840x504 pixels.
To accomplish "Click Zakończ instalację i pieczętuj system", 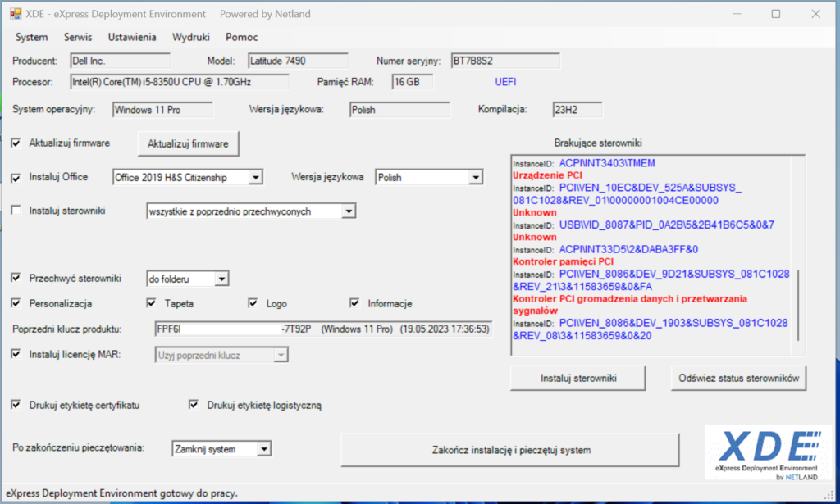I will click(x=510, y=450).
